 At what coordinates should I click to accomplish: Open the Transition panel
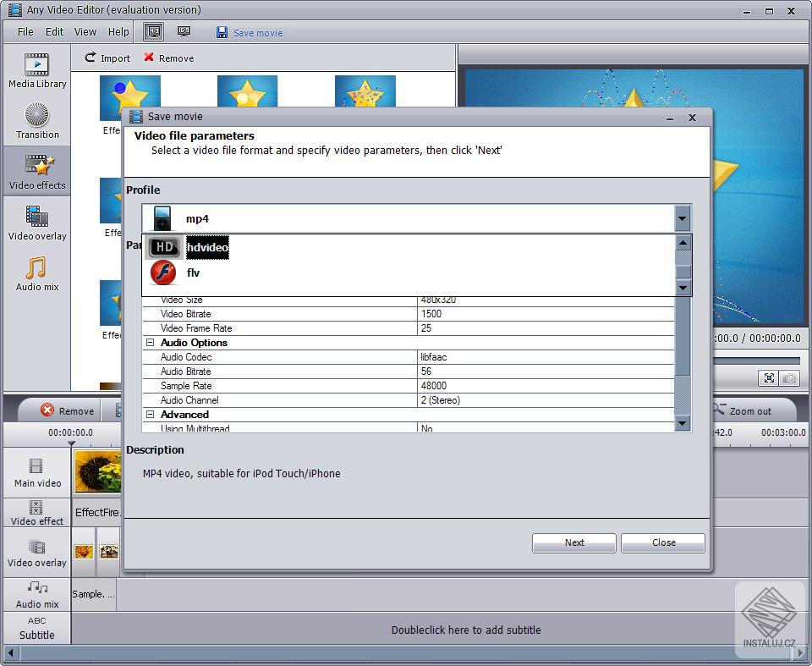[x=36, y=121]
